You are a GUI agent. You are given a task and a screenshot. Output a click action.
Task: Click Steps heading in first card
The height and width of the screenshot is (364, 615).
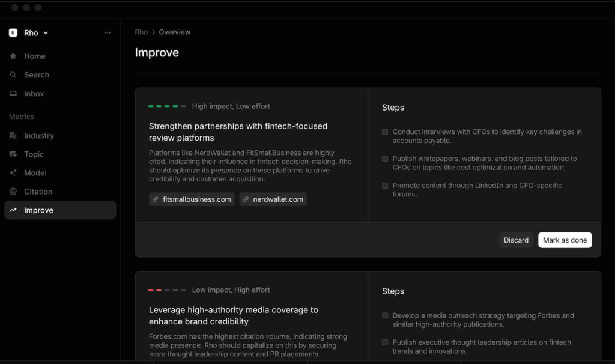(393, 108)
